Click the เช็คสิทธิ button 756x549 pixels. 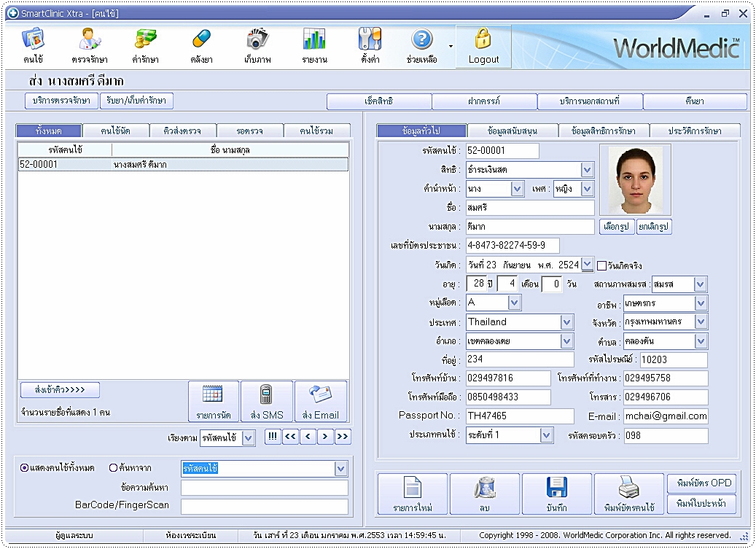coord(379,101)
